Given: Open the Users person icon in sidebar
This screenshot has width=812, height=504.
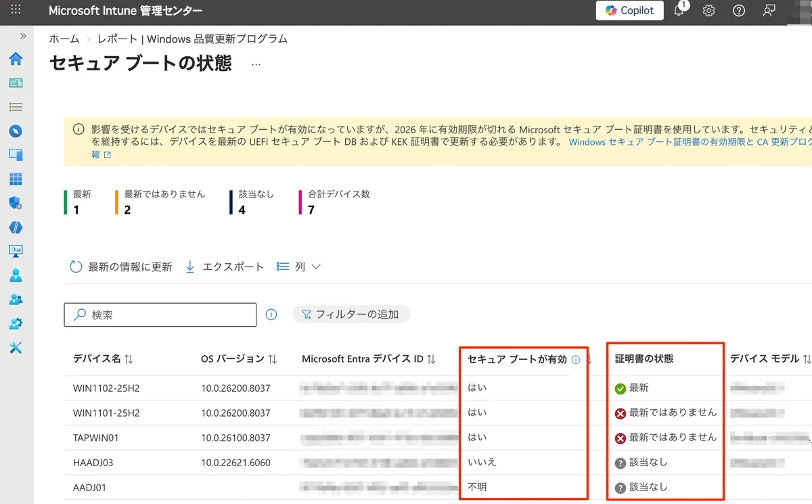Looking at the screenshot, I should (x=16, y=275).
